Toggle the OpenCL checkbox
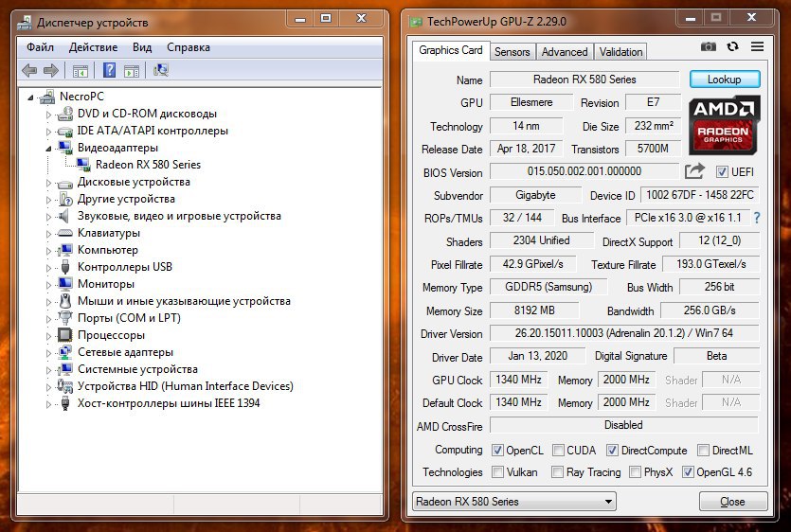This screenshot has width=791, height=532. [x=497, y=451]
